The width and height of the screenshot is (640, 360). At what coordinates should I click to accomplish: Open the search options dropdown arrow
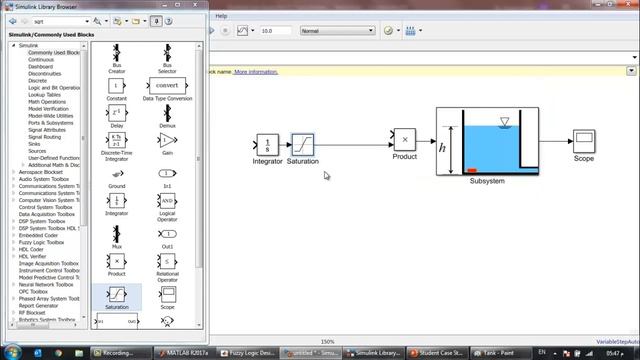107,21
